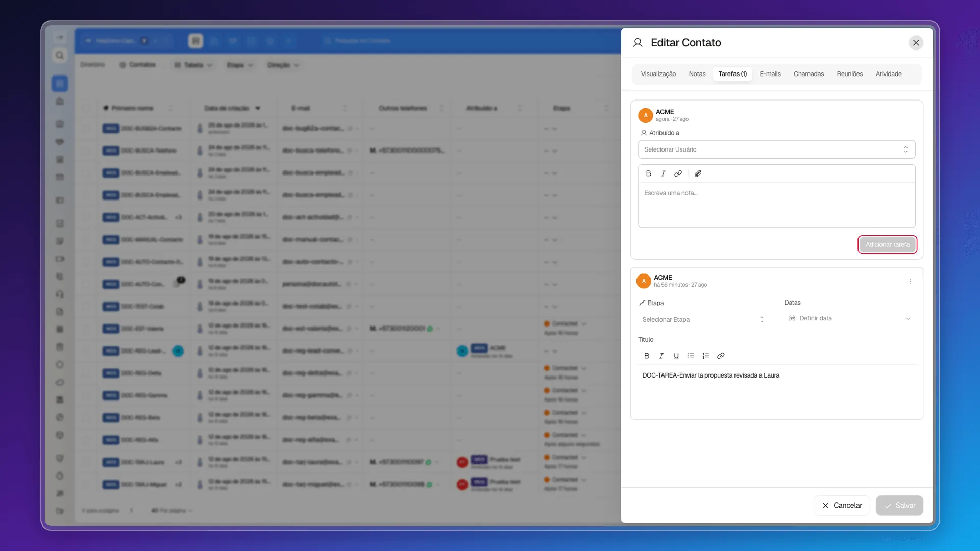Open Etapa filter dropdown in background window

239,65
